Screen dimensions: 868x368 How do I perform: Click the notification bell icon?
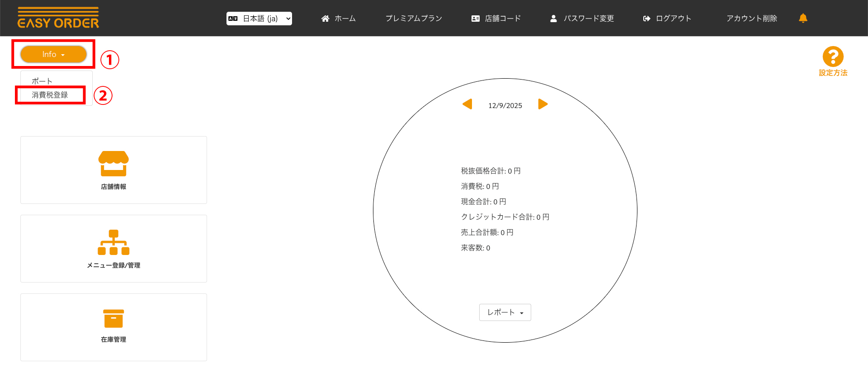click(x=803, y=18)
